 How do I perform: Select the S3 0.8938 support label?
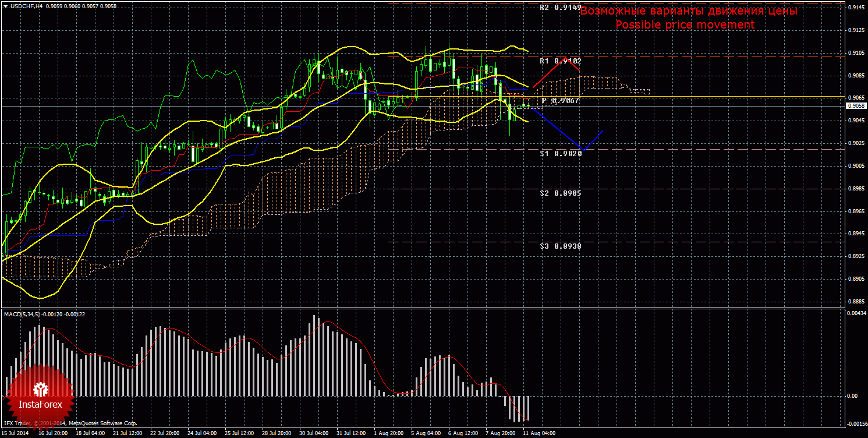[561, 246]
